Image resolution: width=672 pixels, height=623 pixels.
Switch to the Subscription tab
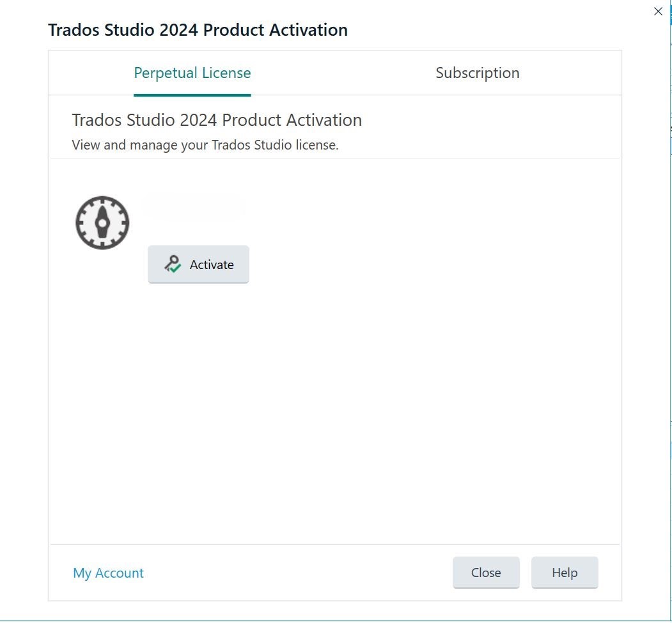(477, 73)
